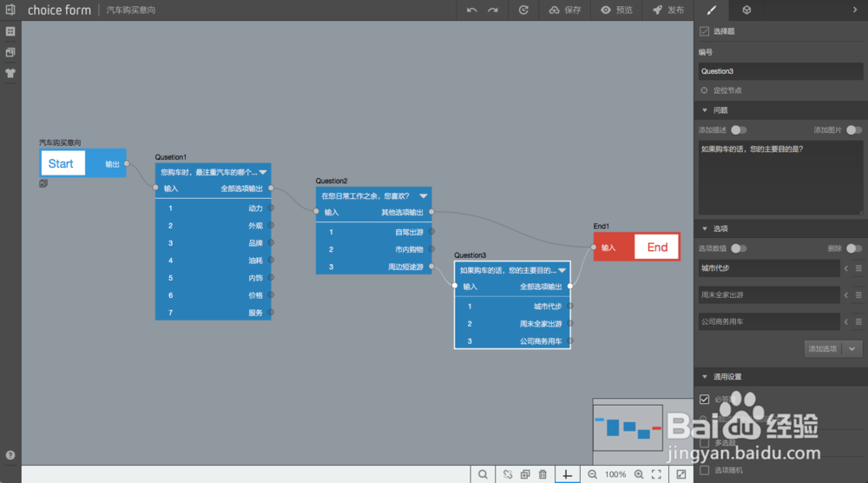Click the reorder handle for 公司商务用车 option
The image size is (868, 483).
click(858, 321)
